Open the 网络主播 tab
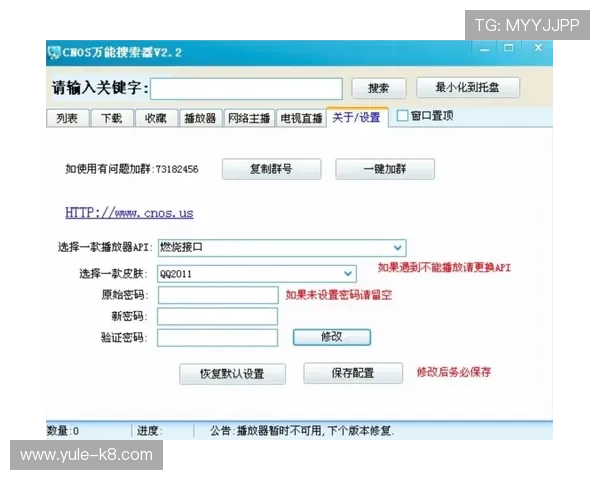The height and width of the screenshot is (480, 600). (249, 118)
